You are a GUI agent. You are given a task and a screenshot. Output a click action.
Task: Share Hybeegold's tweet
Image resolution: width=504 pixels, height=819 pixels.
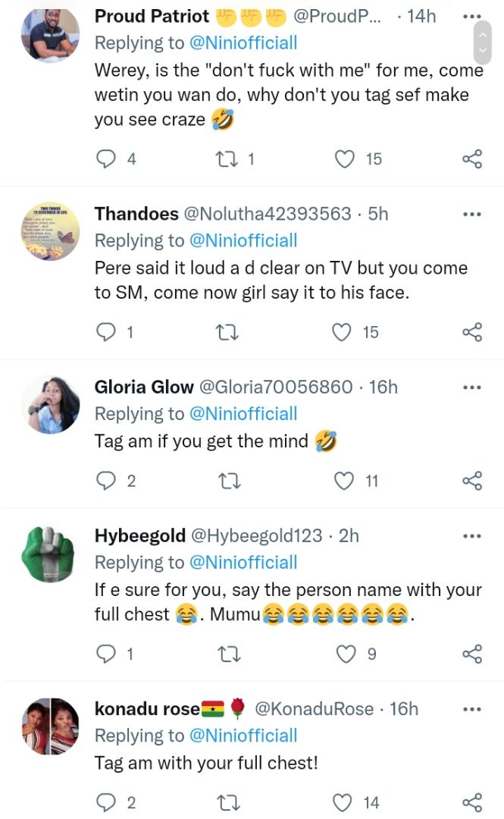(471, 654)
